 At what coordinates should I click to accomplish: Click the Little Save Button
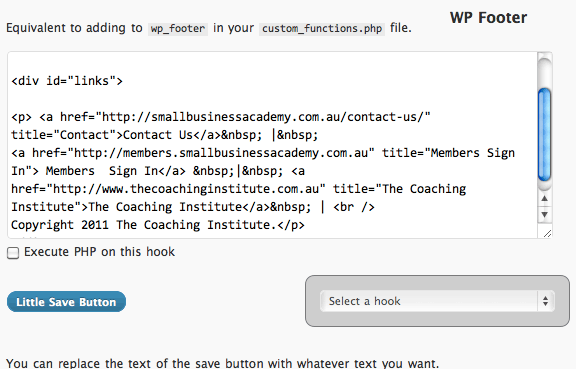[66, 302]
